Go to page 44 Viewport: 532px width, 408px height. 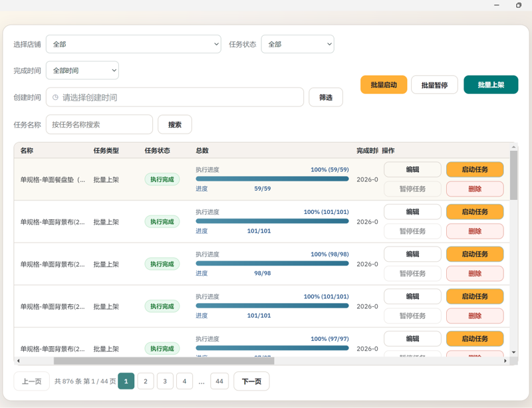coord(219,381)
